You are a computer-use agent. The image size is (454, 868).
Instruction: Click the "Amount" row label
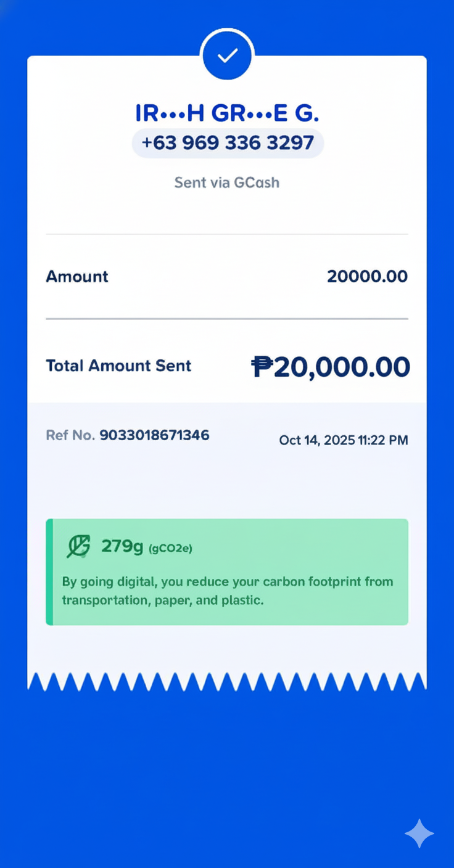[x=77, y=276]
